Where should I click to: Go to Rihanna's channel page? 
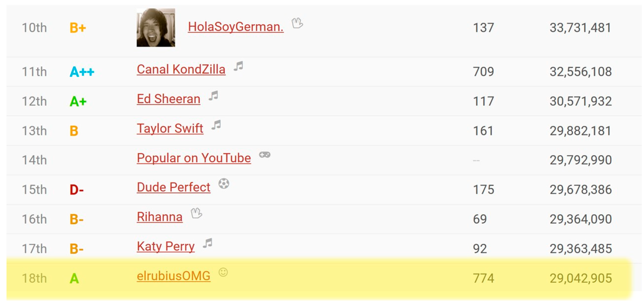tap(159, 217)
